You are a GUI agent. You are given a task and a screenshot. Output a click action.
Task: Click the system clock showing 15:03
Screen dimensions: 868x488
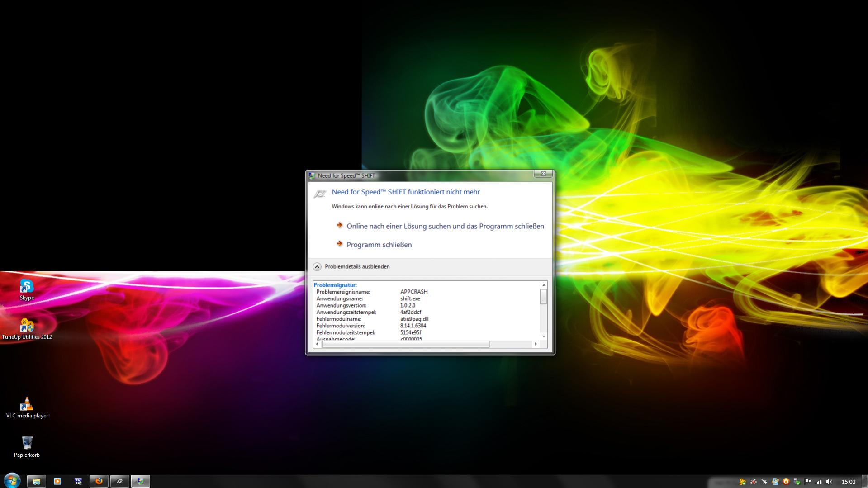click(849, 482)
